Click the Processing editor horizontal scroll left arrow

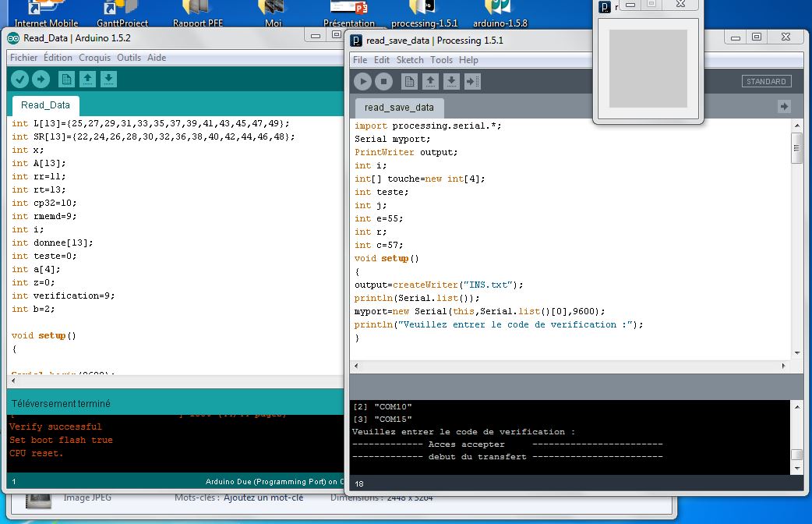[x=356, y=366]
